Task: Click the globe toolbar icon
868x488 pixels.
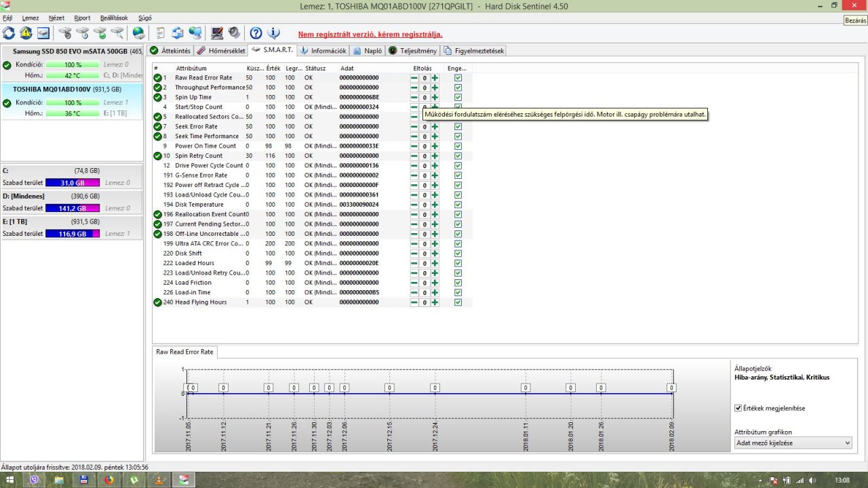Action: [x=138, y=33]
